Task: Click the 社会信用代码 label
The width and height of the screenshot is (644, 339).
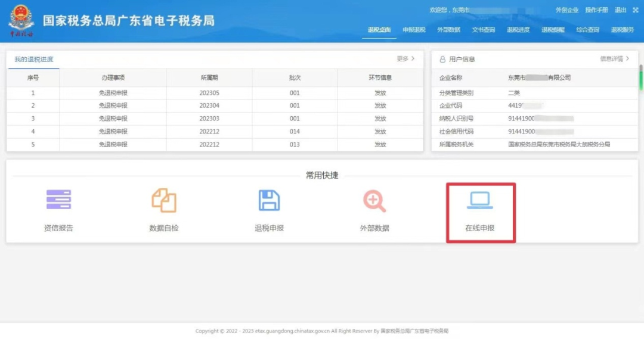Action: coord(456,131)
